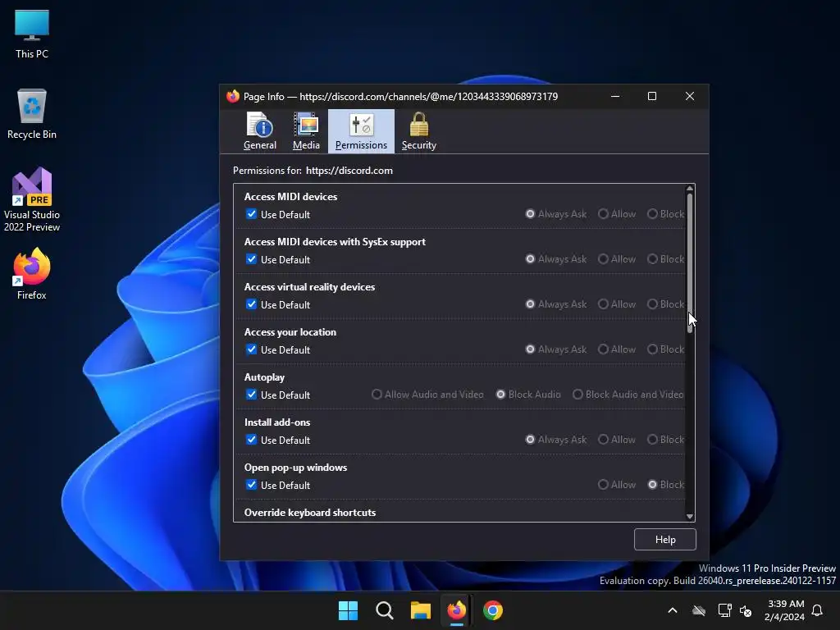
Task: Uncheck Use Default for Open pop-up windows
Action: pyautogui.click(x=251, y=484)
